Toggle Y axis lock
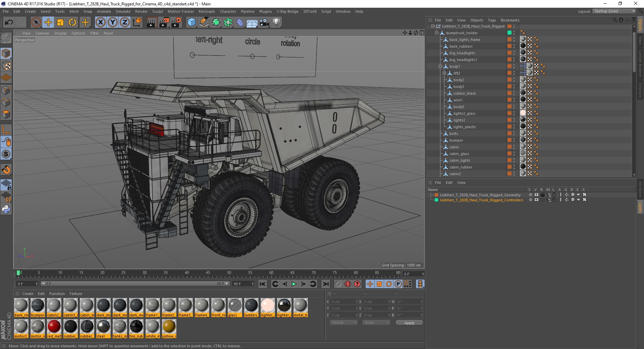Viewport: 644px width, 349px height. tap(113, 22)
